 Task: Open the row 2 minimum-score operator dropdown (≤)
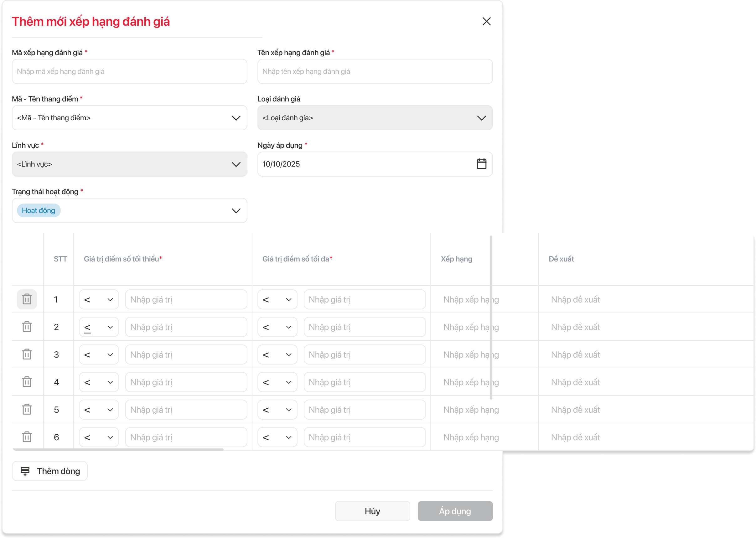coord(99,327)
